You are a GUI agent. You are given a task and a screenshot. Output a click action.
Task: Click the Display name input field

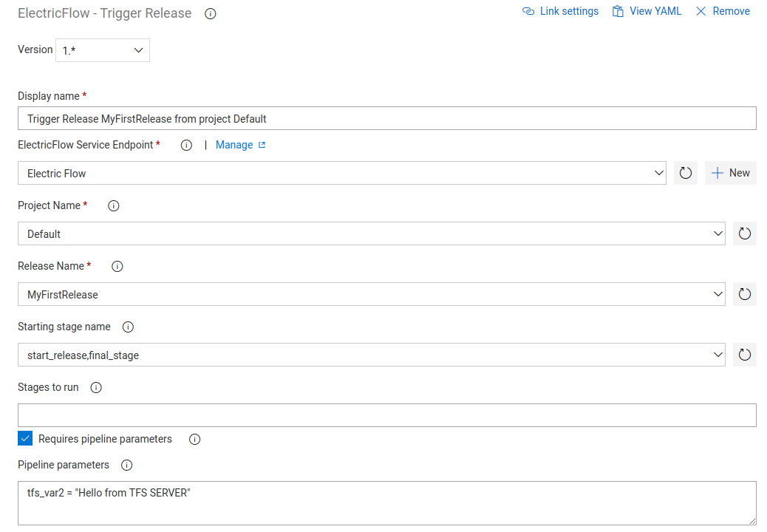tap(387, 119)
